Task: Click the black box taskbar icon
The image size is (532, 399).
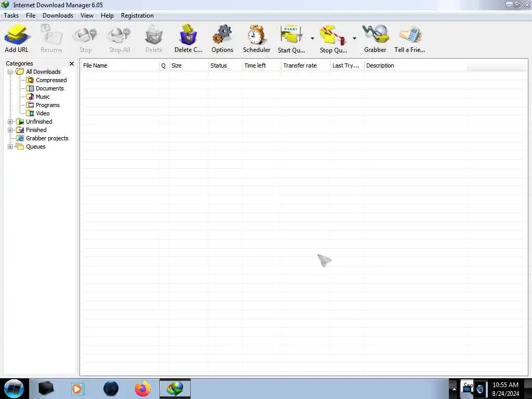Action: (46, 389)
